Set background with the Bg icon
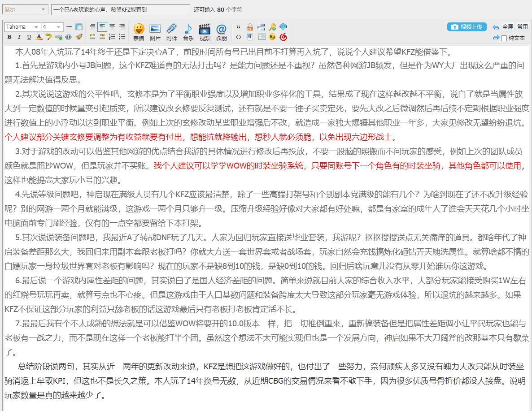532x411 pixels. 272,37
